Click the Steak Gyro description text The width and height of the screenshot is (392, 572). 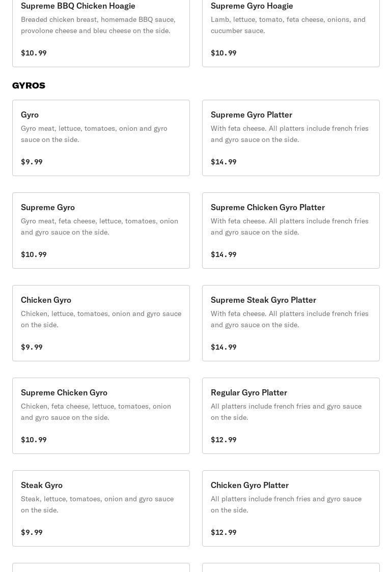pyautogui.click(x=97, y=504)
